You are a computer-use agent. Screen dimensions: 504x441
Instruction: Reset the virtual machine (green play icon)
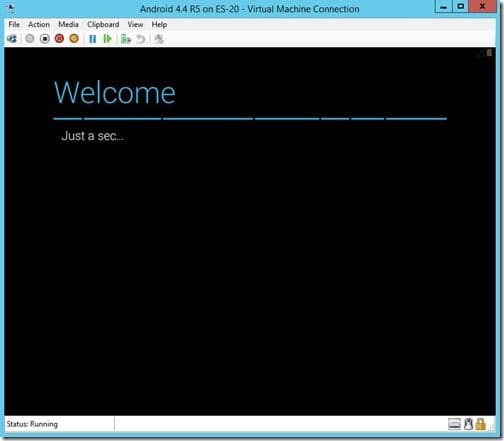tap(107, 39)
